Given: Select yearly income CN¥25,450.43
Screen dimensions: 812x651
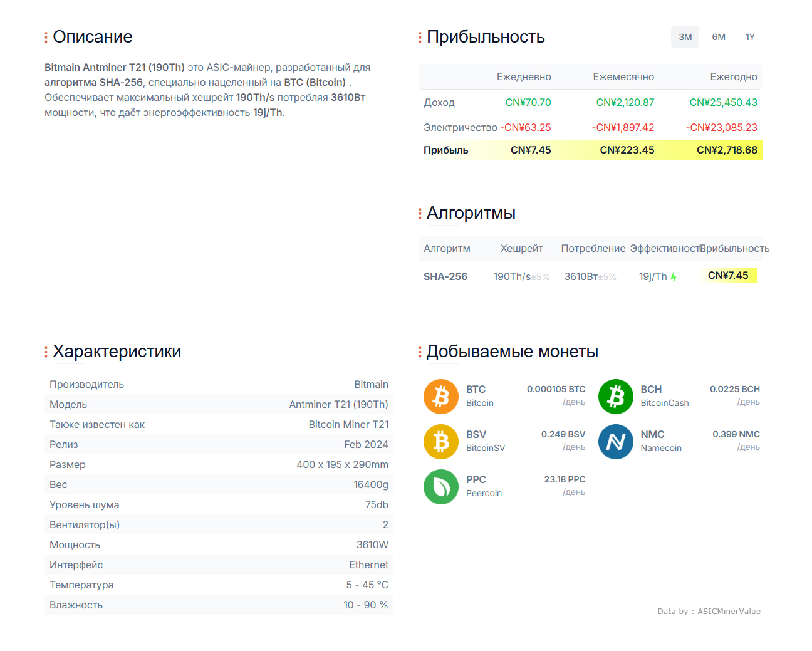Looking at the screenshot, I should (x=724, y=102).
